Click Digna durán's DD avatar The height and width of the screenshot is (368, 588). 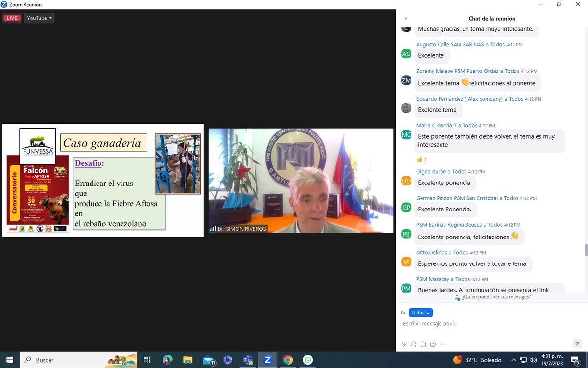[406, 181]
